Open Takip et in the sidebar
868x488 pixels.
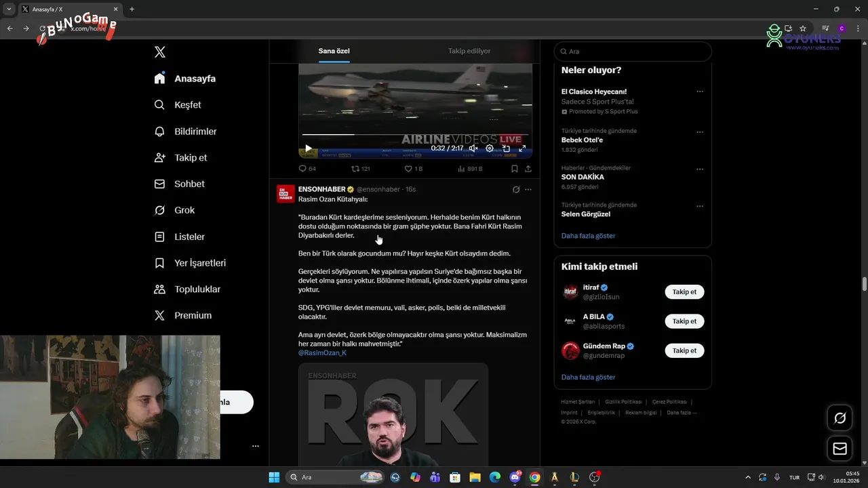(180, 158)
